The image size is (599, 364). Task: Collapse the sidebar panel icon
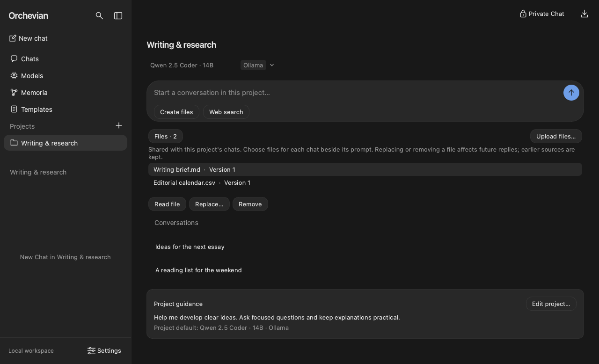pos(118,16)
